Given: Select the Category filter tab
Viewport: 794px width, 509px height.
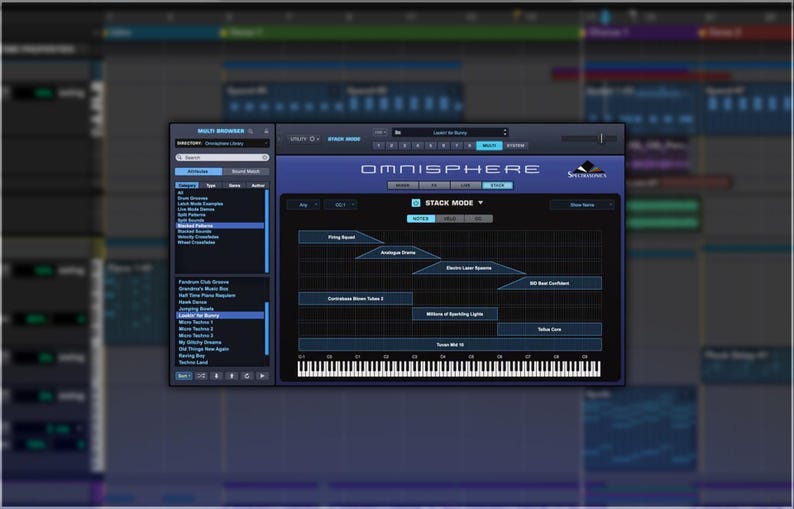Looking at the screenshot, I should tap(187, 185).
